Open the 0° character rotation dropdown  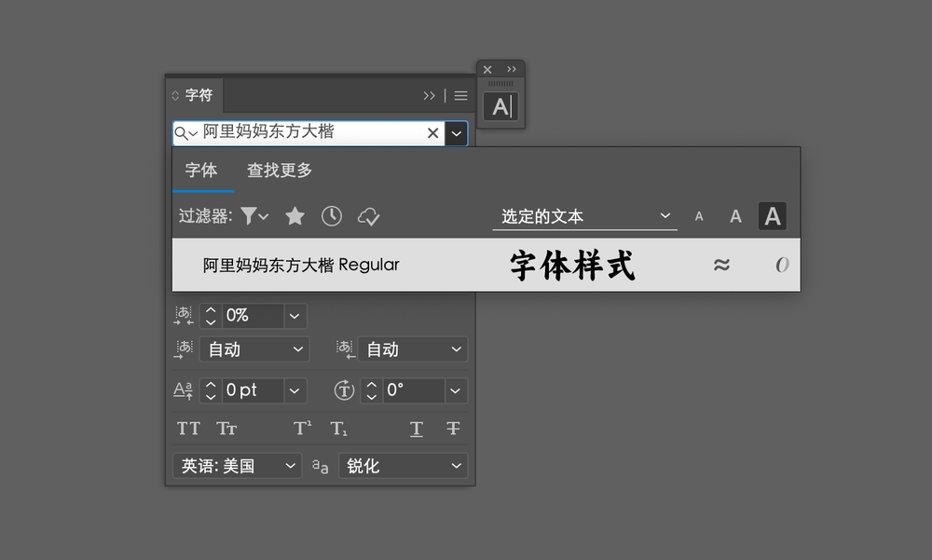pos(456,390)
